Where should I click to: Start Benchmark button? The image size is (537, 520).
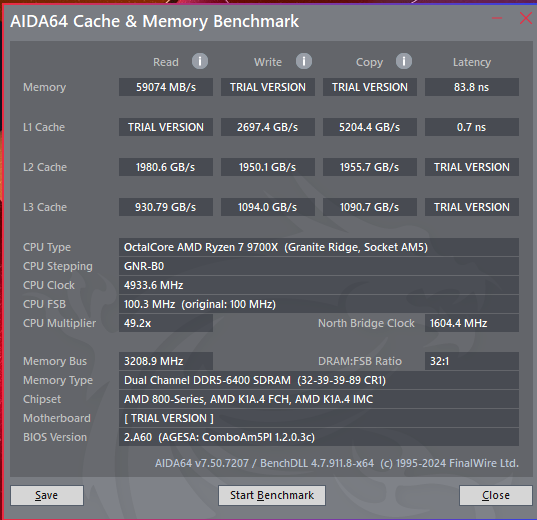click(x=272, y=495)
